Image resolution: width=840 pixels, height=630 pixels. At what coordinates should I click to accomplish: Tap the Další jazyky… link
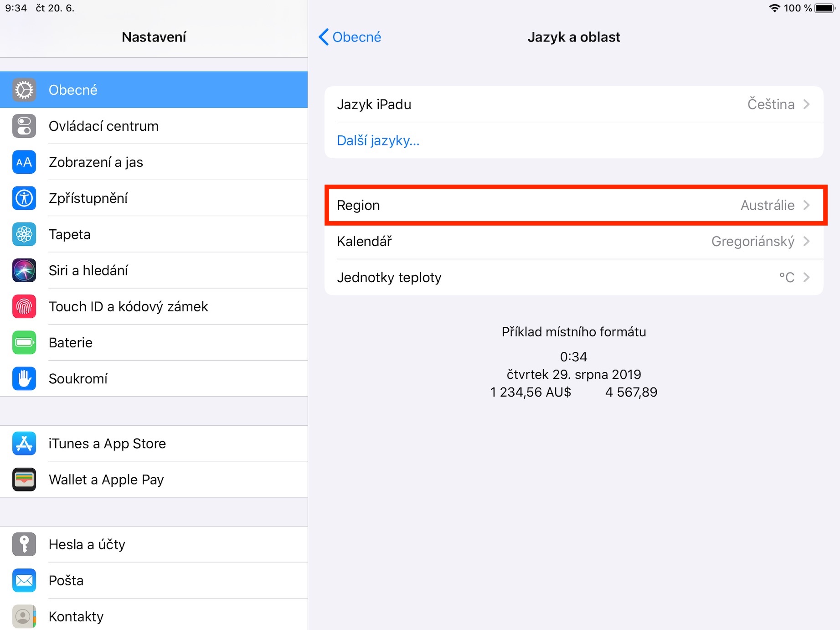click(x=378, y=140)
